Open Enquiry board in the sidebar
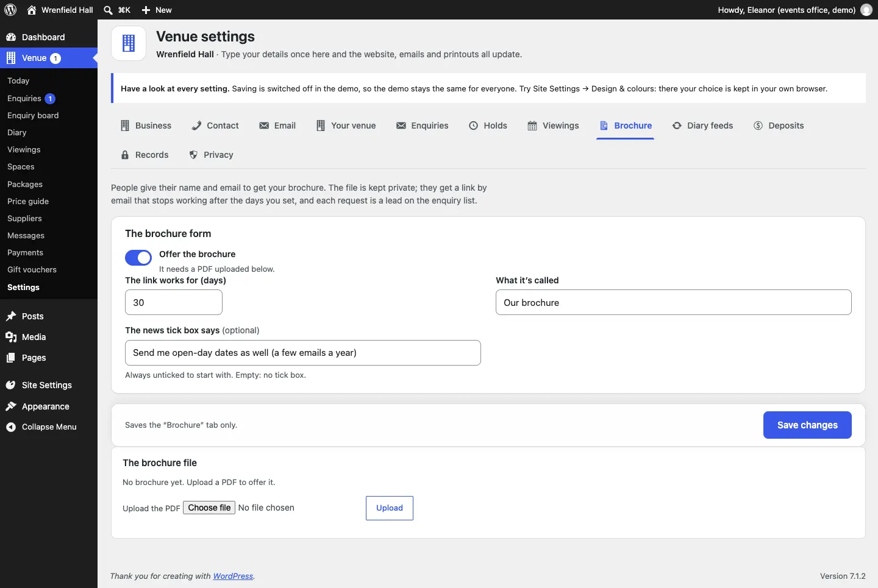878x588 pixels. pos(33,115)
